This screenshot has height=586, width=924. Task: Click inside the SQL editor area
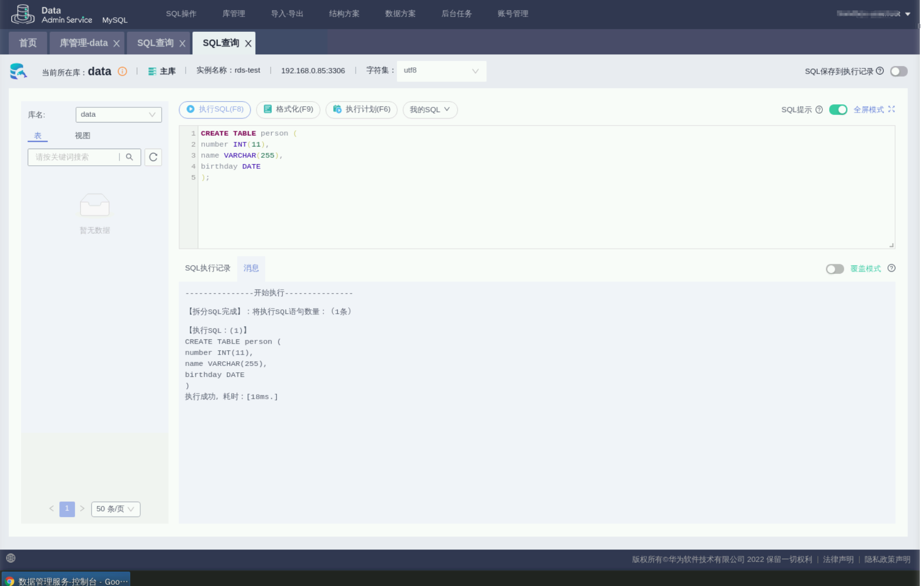tap(546, 187)
